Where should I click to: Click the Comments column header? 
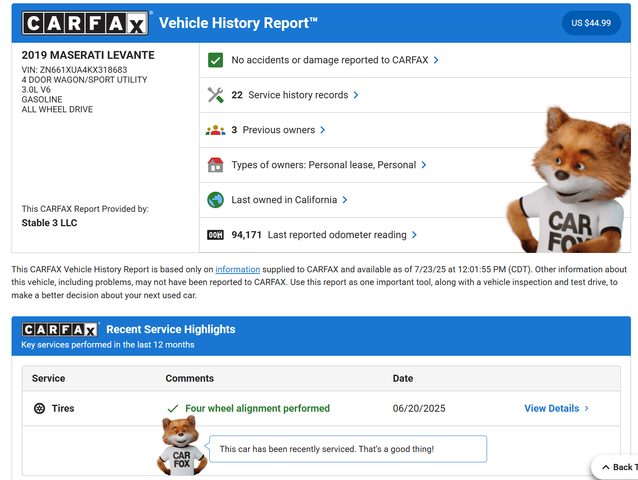point(190,378)
